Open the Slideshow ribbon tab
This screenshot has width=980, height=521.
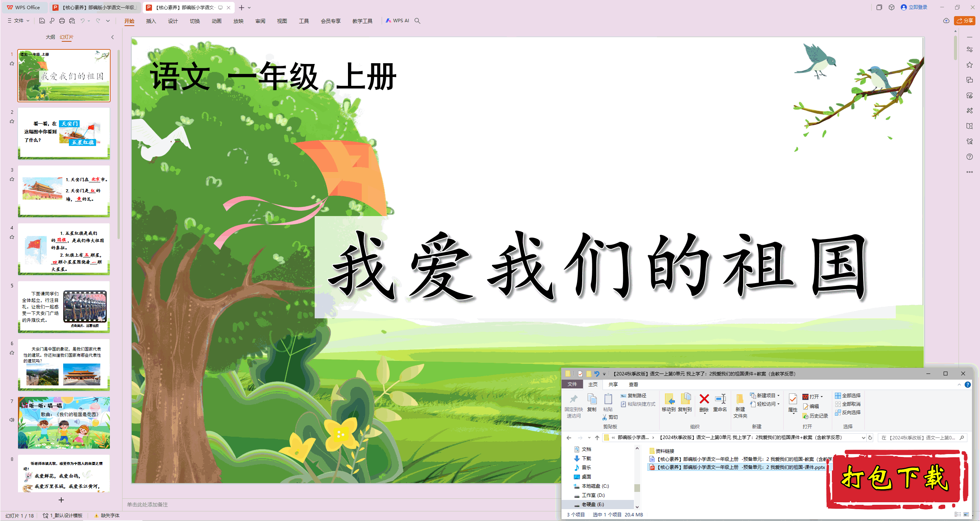pos(238,21)
